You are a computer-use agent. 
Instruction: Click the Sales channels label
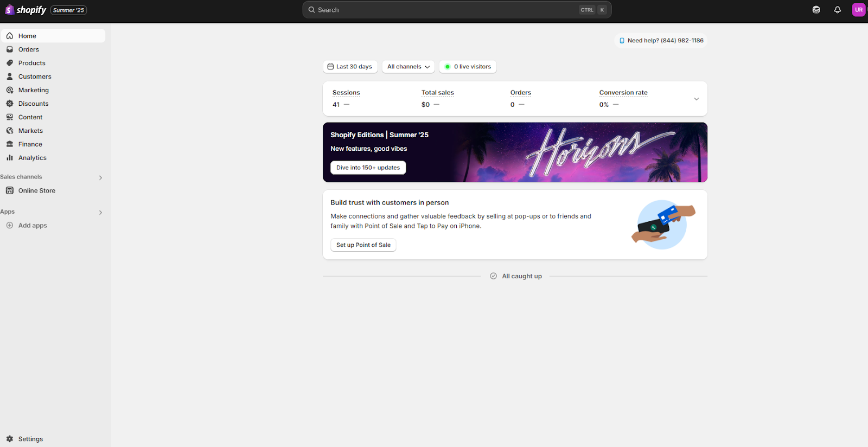(21, 177)
